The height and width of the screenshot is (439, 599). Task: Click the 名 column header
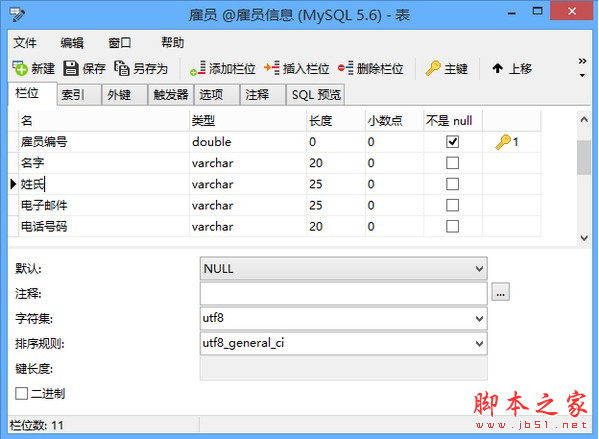104,121
